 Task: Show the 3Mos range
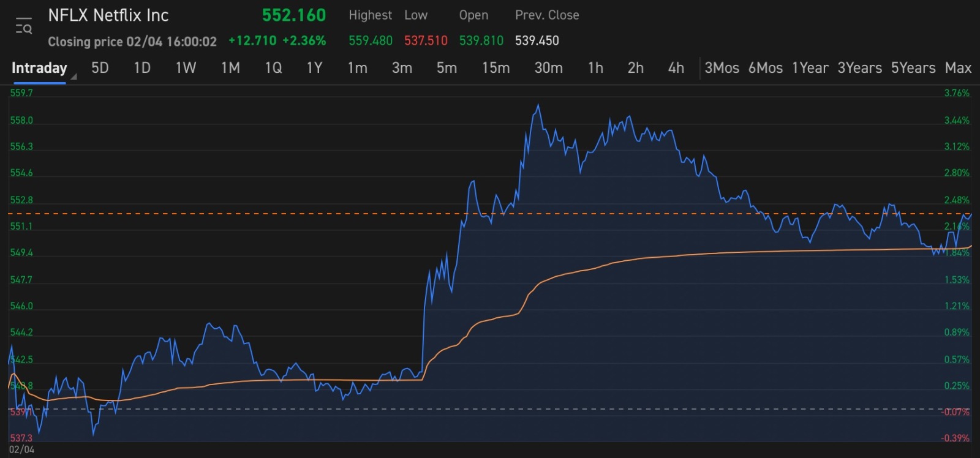coord(722,68)
